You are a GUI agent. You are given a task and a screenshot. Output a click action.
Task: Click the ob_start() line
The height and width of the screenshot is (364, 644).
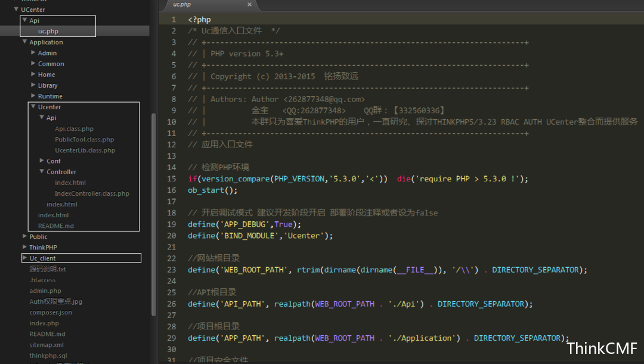coord(213,190)
